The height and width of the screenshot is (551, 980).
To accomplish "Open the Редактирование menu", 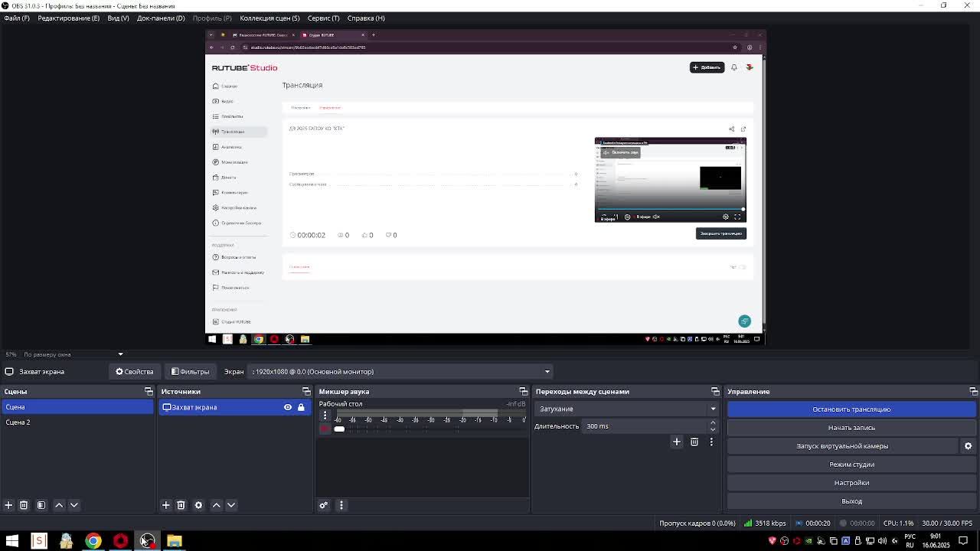I will [68, 18].
